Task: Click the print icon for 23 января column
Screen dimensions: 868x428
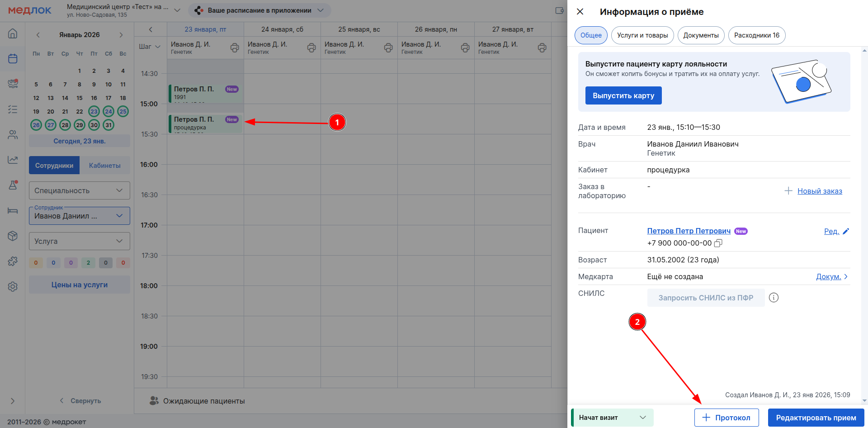Action: tap(235, 48)
